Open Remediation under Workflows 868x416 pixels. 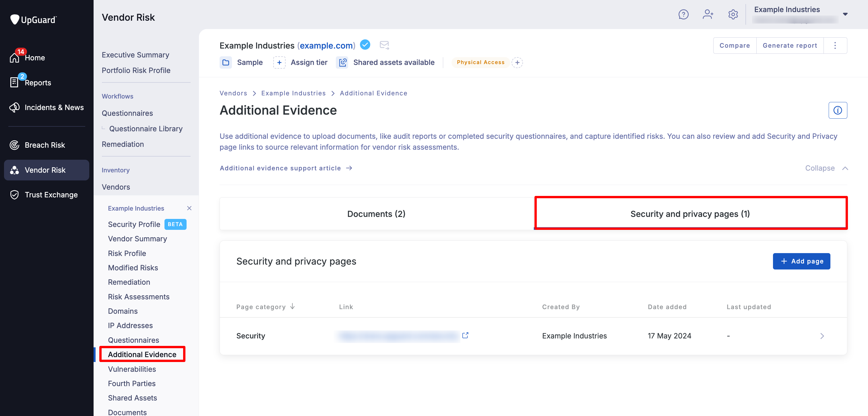[123, 144]
